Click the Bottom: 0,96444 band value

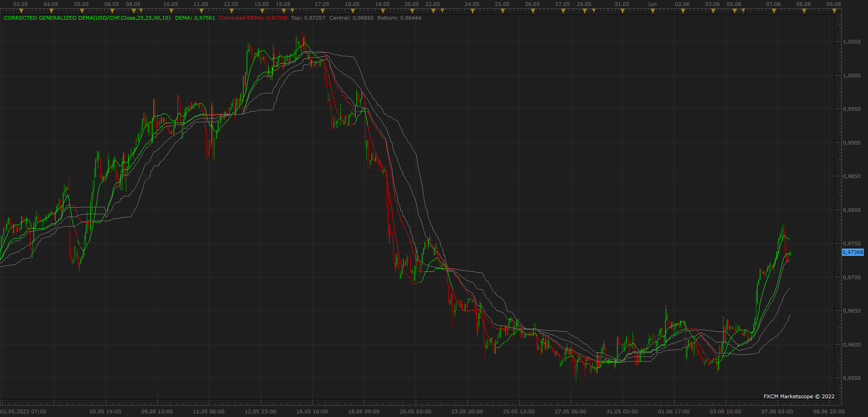(399, 18)
